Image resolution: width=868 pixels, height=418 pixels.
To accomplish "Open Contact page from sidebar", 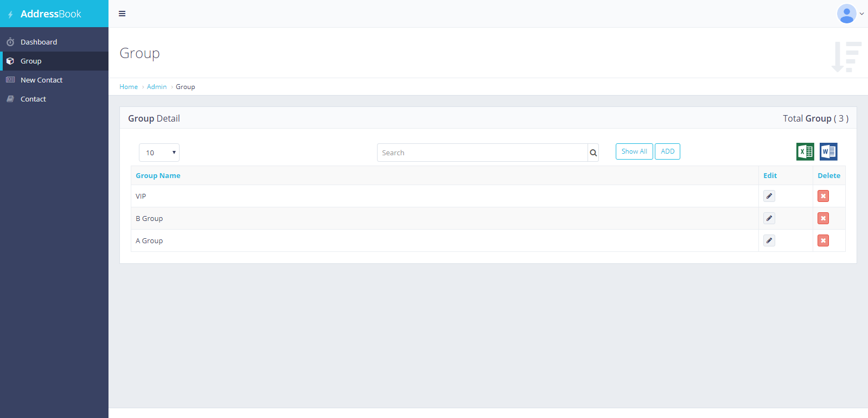I will coord(33,99).
